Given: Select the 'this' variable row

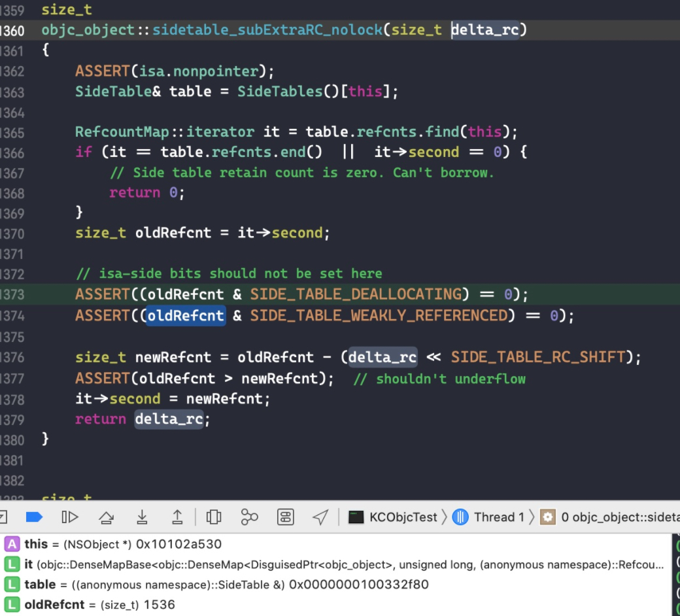Looking at the screenshot, I should 335,544.
